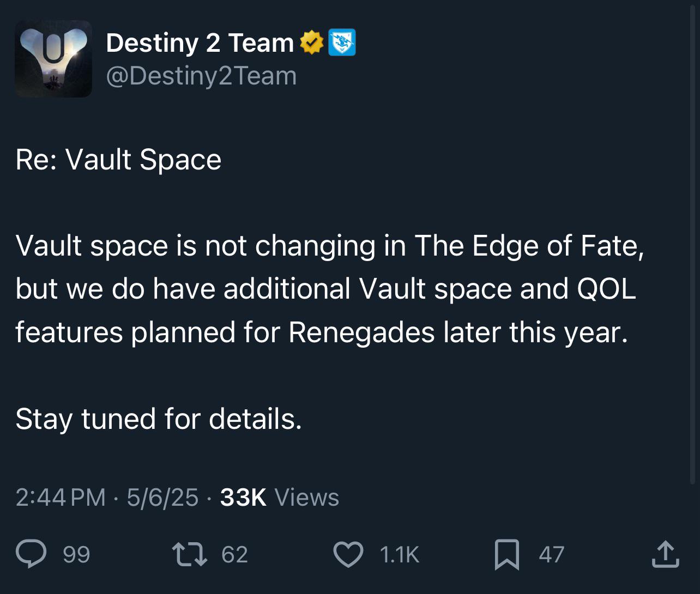The image size is (700, 594).
Task: Repost the tweet with the retweet icon
Action: tap(189, 554)
